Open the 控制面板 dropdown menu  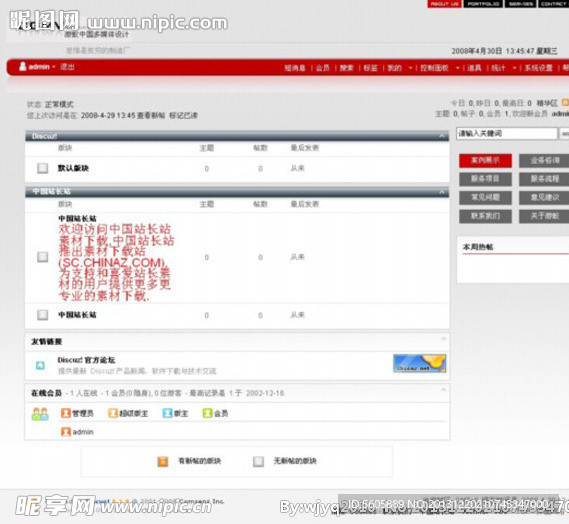tap(458, 68)
